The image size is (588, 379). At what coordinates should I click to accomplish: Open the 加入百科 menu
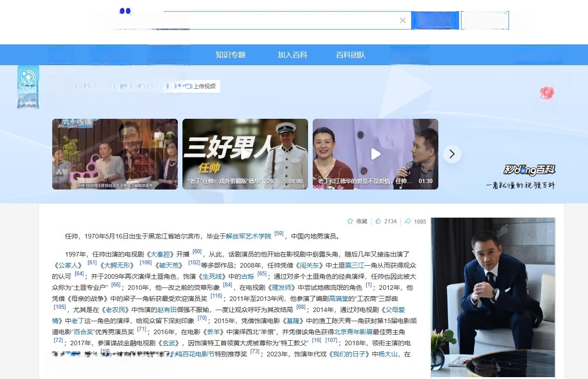[x=292, y=55]
